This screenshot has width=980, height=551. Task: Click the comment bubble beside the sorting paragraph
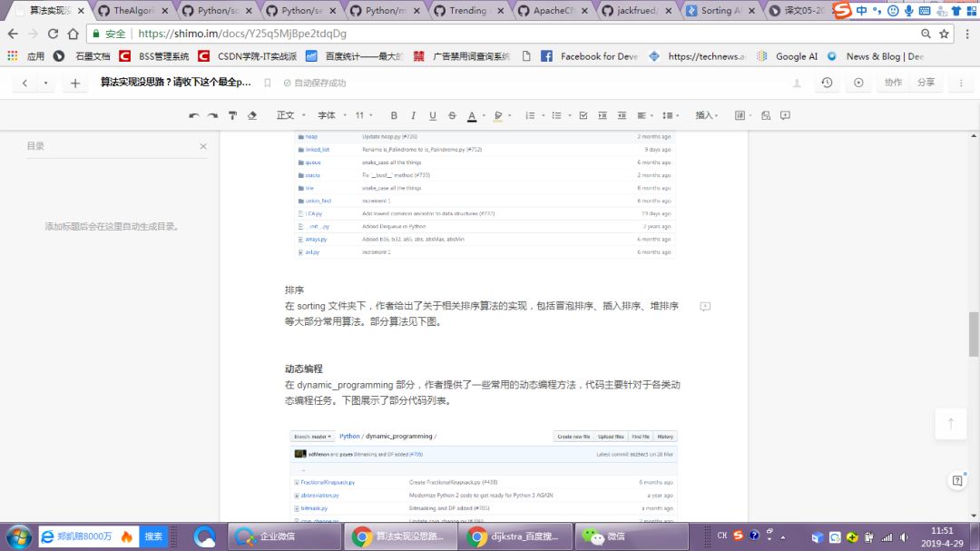[x=705, y=307]
